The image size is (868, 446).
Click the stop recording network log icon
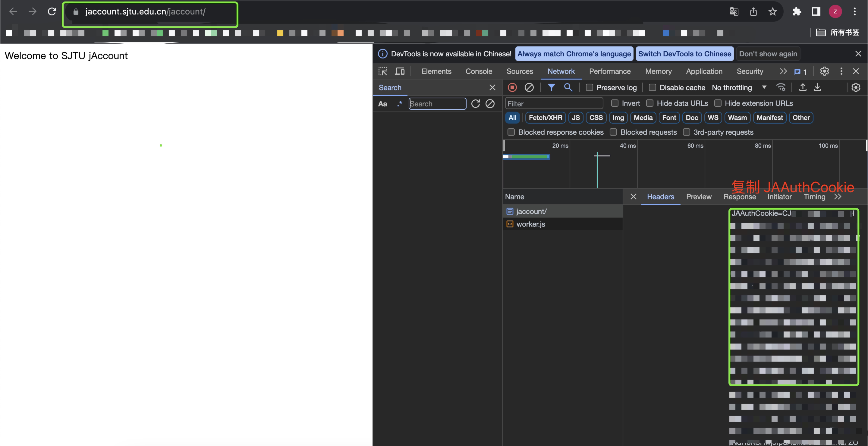tap(512, 88)
